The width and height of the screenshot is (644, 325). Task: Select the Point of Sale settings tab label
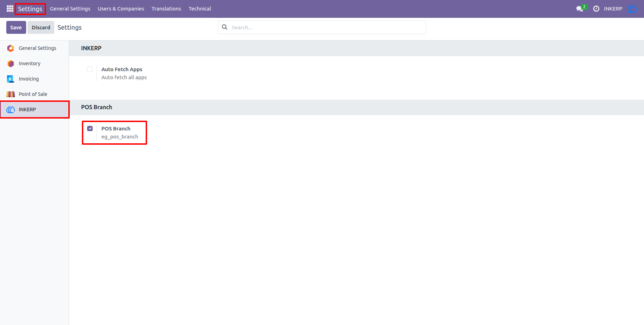click(x=33, y=94)
